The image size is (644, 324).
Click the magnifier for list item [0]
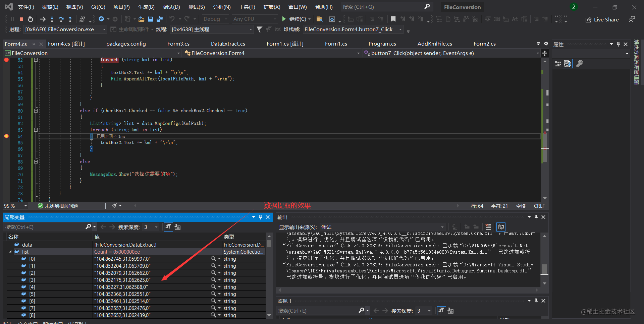point(213,259)
